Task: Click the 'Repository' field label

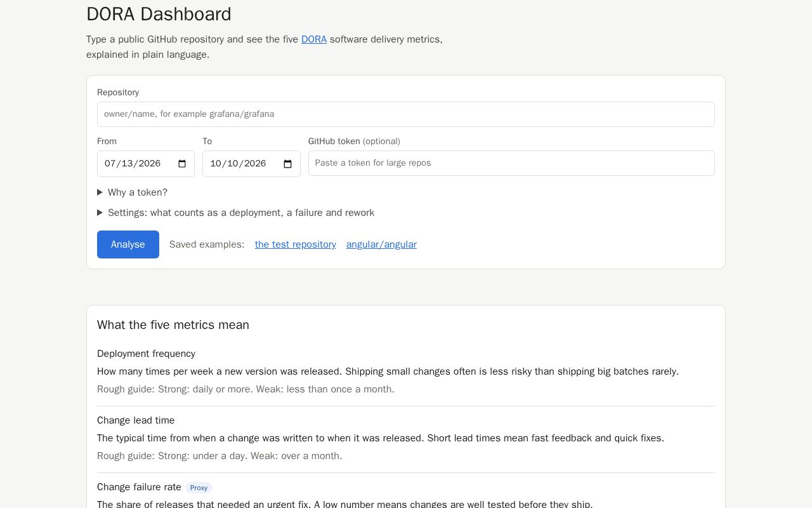Action: pyautogui.click(x=118, y=92)
